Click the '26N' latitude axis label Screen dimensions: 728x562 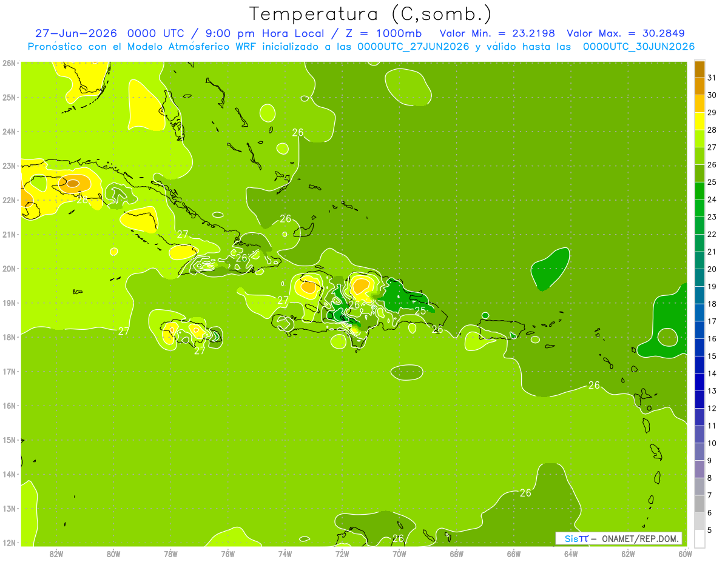[10, 63]
